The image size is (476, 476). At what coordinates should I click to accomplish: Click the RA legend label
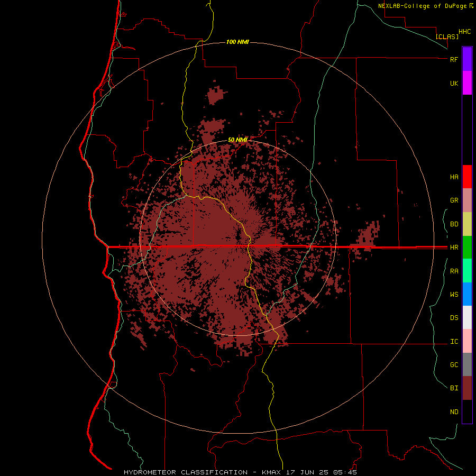pyautogui.click(x=454, y=271)
